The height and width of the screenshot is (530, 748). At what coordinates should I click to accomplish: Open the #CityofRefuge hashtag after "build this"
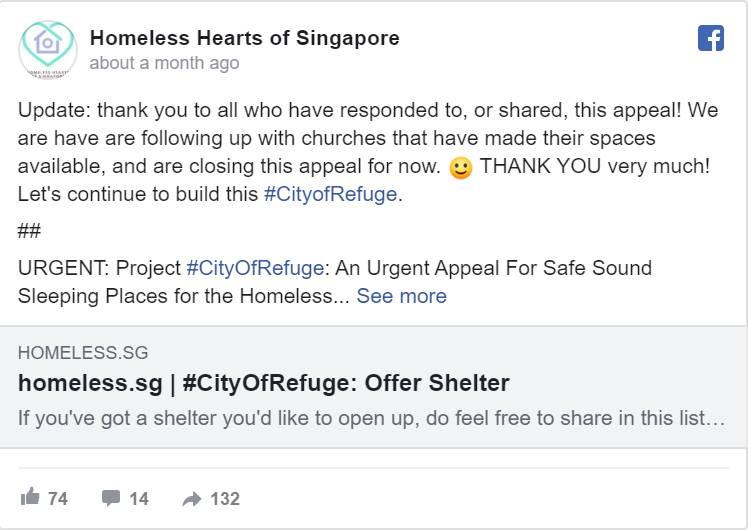tap(330, 194)
